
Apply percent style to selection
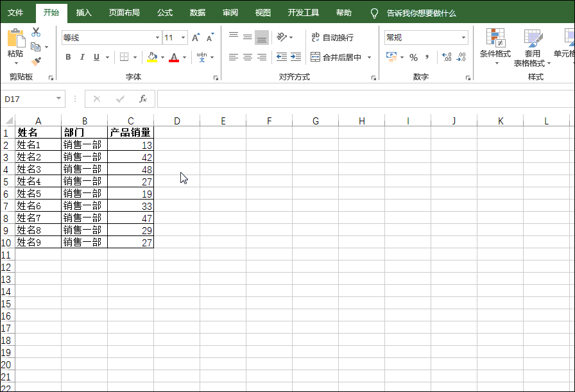[x=415, y=57]
